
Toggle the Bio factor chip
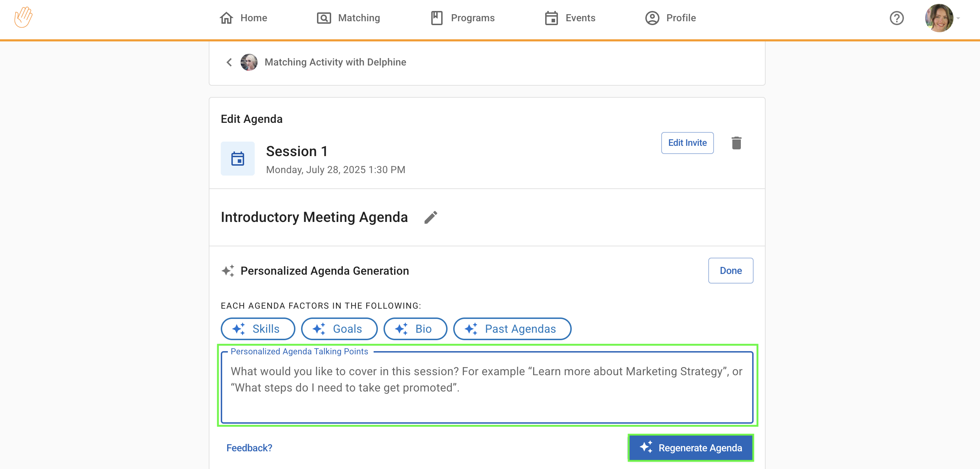(x=415, y=328)
